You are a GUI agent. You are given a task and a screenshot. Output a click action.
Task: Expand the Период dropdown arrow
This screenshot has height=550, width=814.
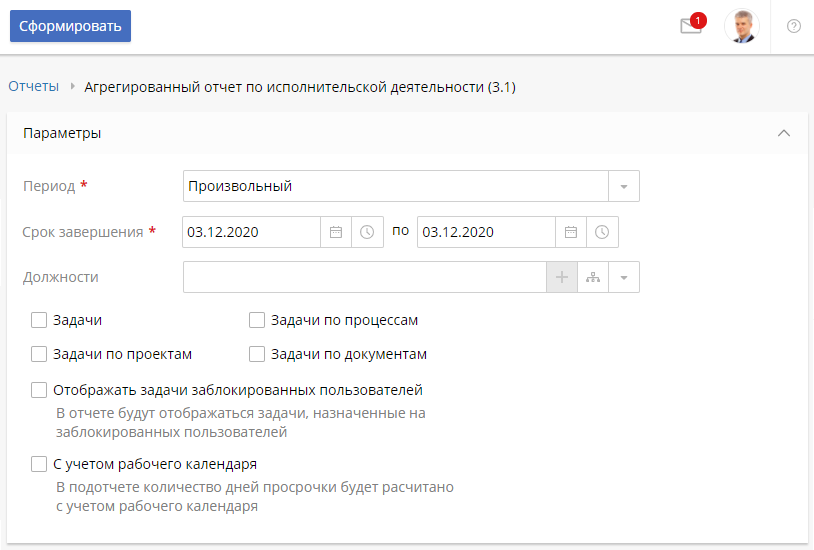[x=624, y=186]
